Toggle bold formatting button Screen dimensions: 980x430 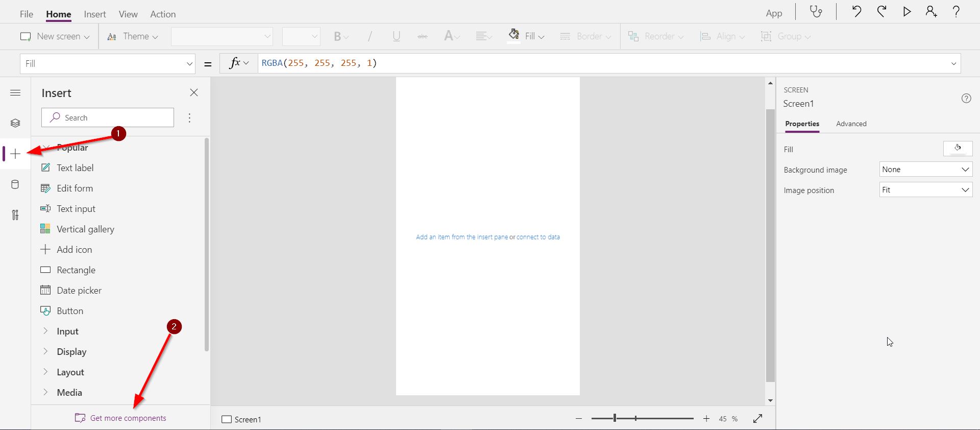click(341, 36)
